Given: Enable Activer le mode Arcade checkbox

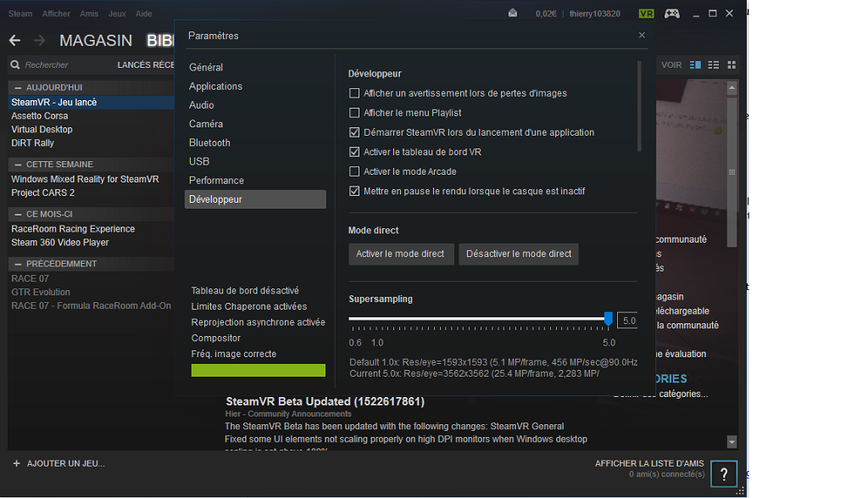Looking at the screenshot, I should click(354, 171).
